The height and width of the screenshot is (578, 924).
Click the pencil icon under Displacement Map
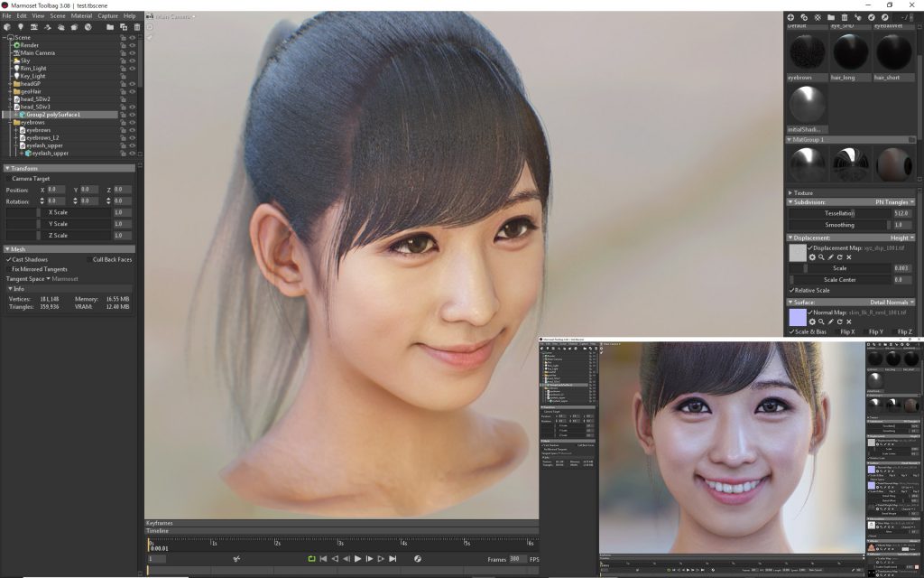pyautogui.click(x=831, y=257)
